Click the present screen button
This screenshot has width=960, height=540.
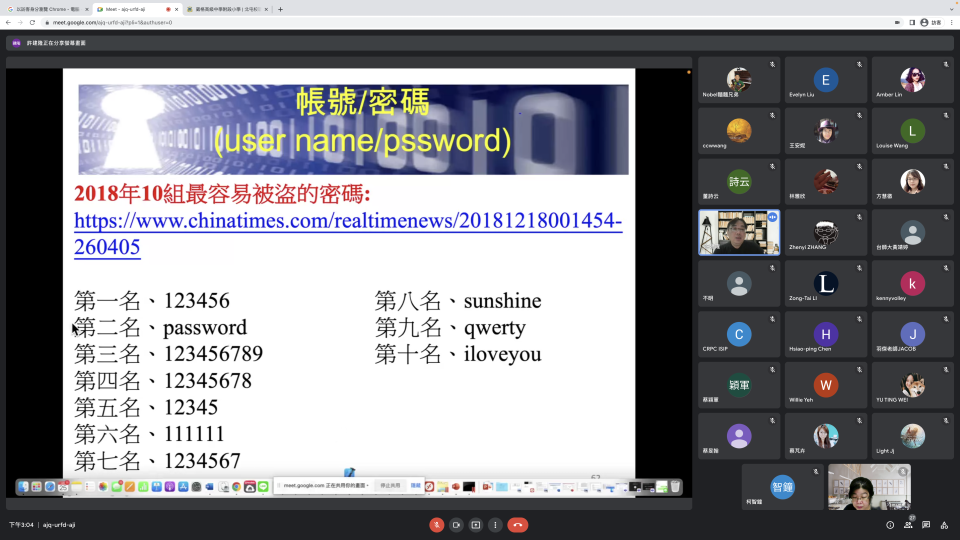click(475, 525)
